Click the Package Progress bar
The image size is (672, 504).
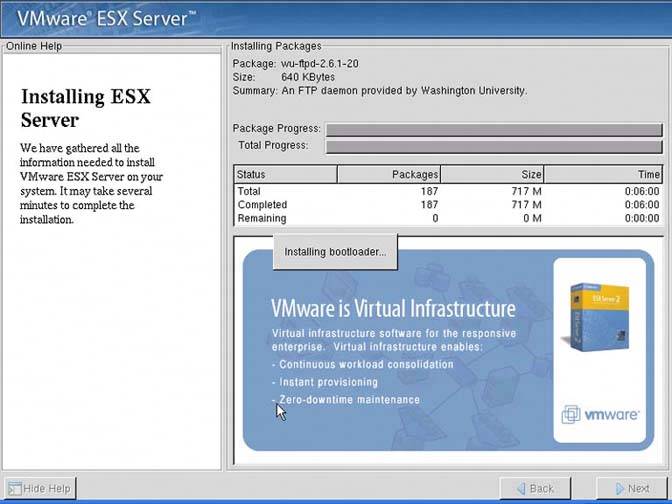pos(494,129)
